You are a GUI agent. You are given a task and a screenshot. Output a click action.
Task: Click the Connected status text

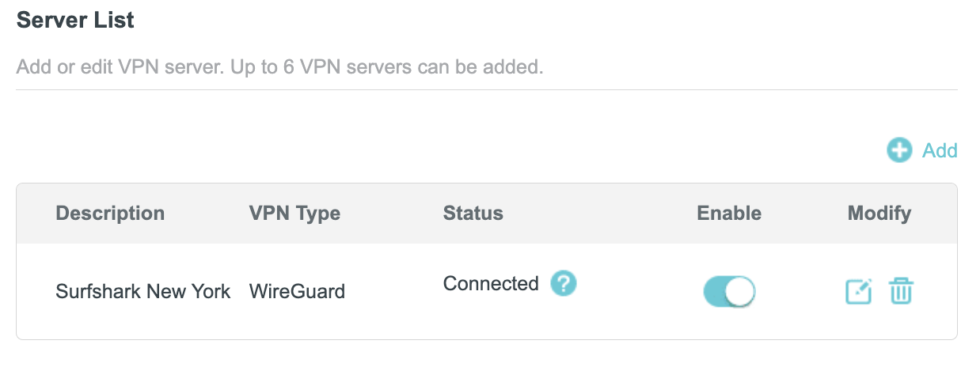pyautogui.click(x=491, y=283)
